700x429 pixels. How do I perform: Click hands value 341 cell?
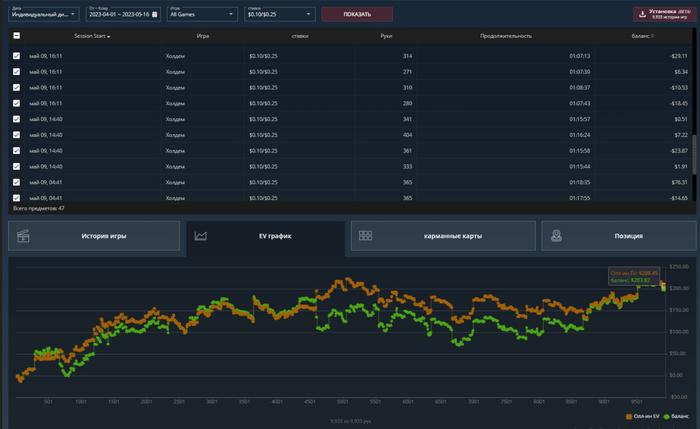click(407, 119)
